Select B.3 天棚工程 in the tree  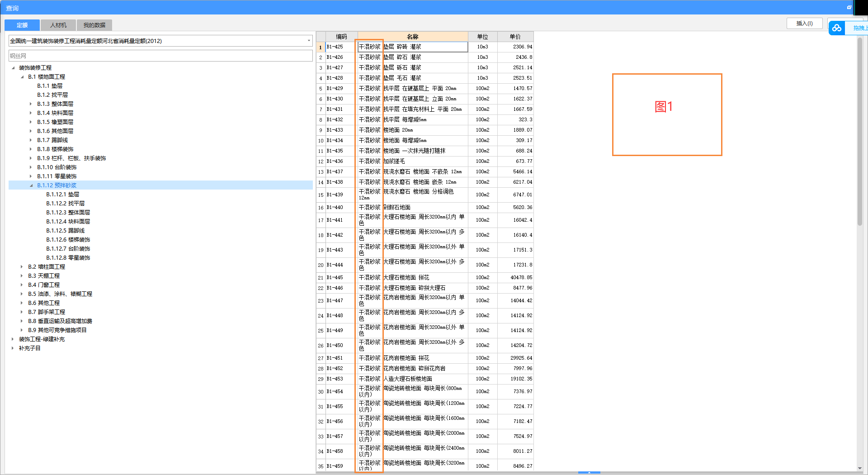click(44, 276)
